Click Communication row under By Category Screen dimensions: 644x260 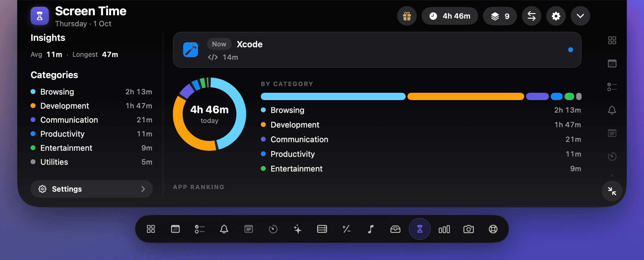pos(421,139)
